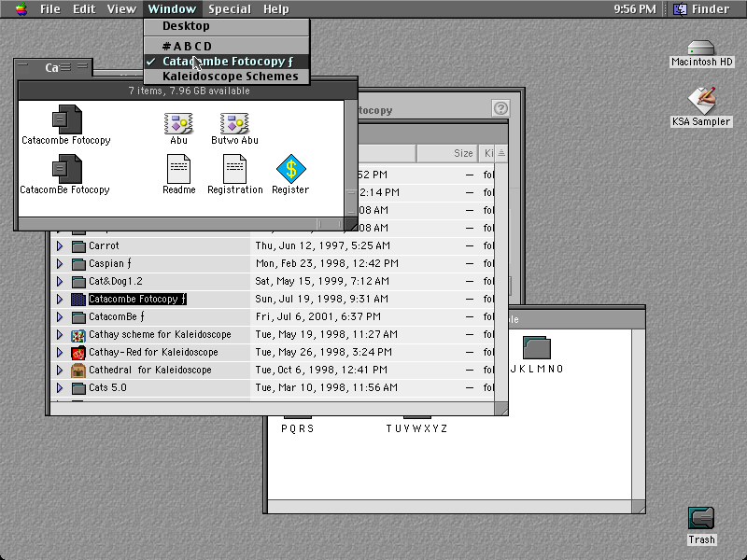The width and height of the screenshot is (747, 560).
Task: Select the Register dollar-sign icon
Action: (291, 169)
